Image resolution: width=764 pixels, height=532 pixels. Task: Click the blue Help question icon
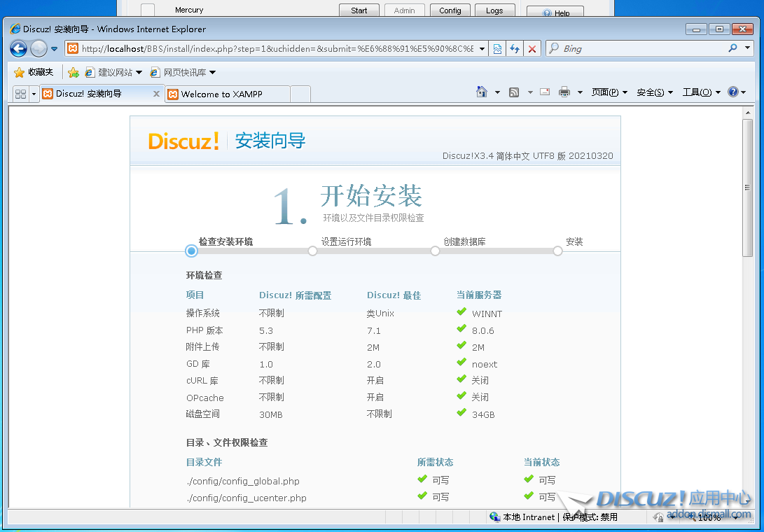[x=733, y=92]
